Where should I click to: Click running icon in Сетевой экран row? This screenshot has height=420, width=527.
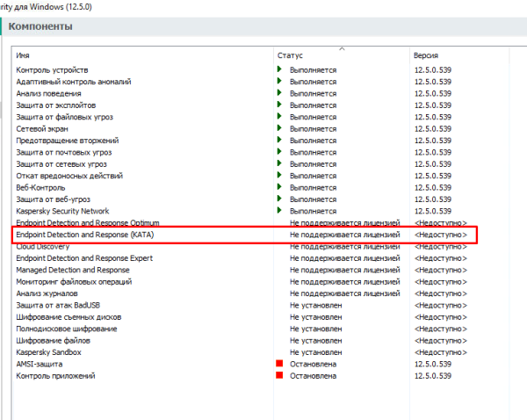click(279, 128)
